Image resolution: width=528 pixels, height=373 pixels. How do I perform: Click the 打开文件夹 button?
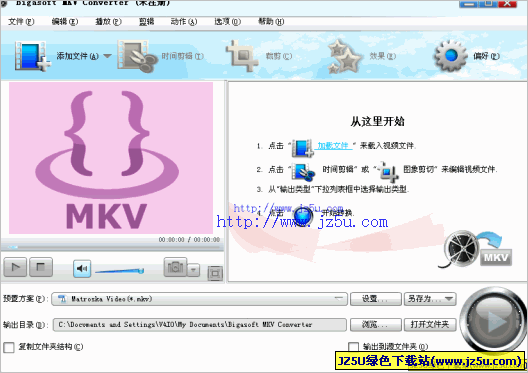point(430,325)
